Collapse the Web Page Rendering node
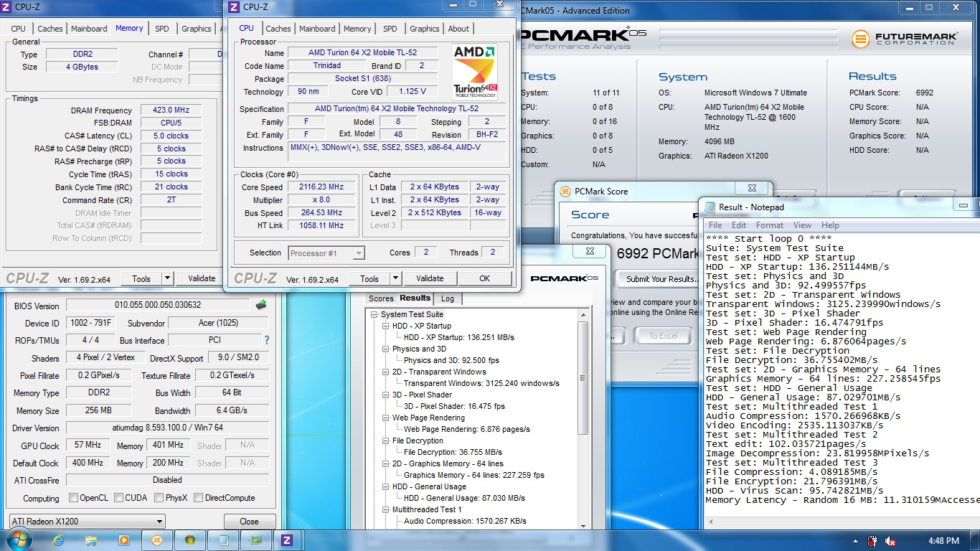The image size is (980, 551). (385, 418)
